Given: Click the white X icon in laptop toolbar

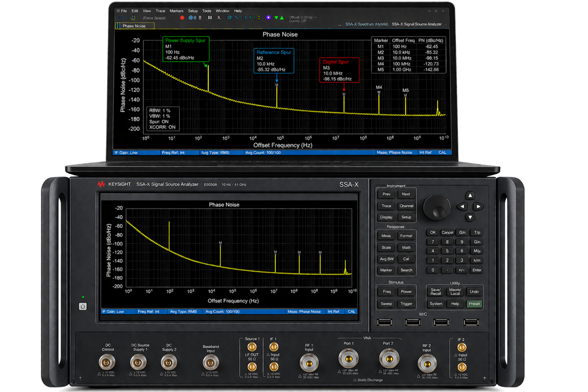Looking at the screenshot, I should tap(219, 17).
